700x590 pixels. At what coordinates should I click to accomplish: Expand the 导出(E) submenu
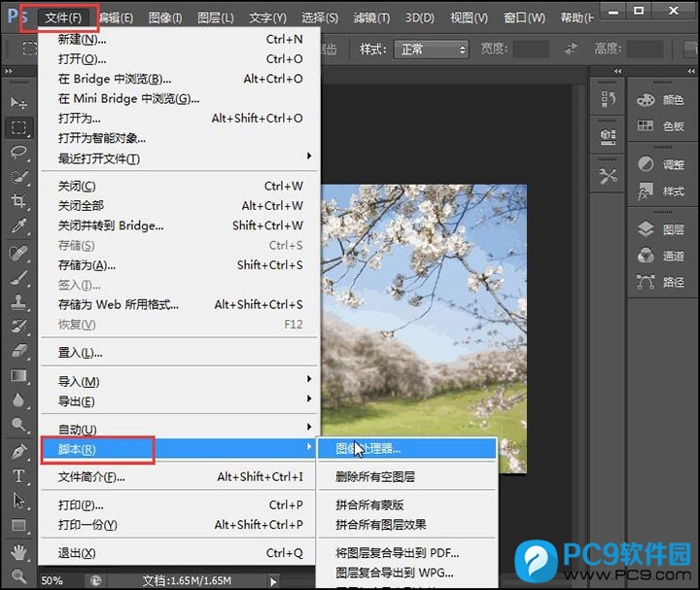point(179,401)
